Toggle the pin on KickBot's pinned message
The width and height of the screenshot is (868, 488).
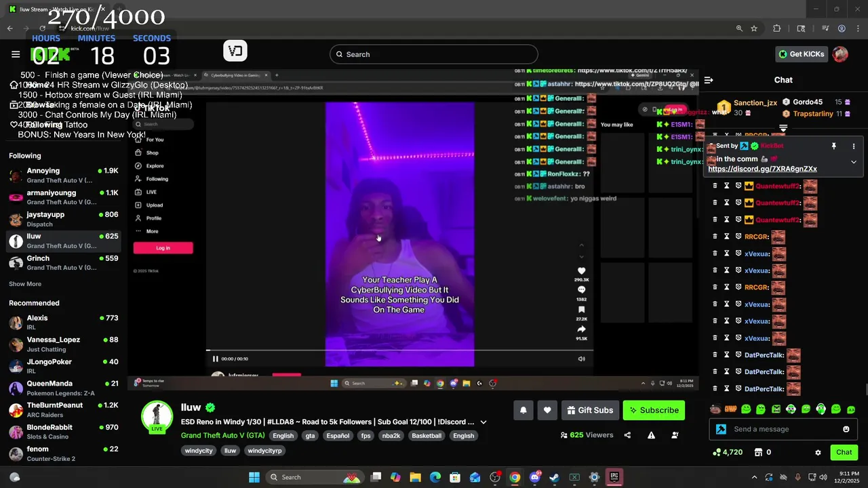pos(833,146)
